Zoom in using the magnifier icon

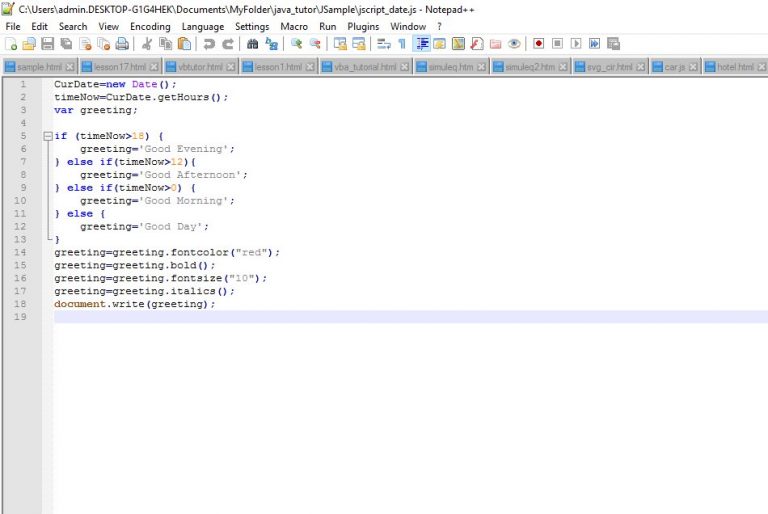click(x=296, y=44)
